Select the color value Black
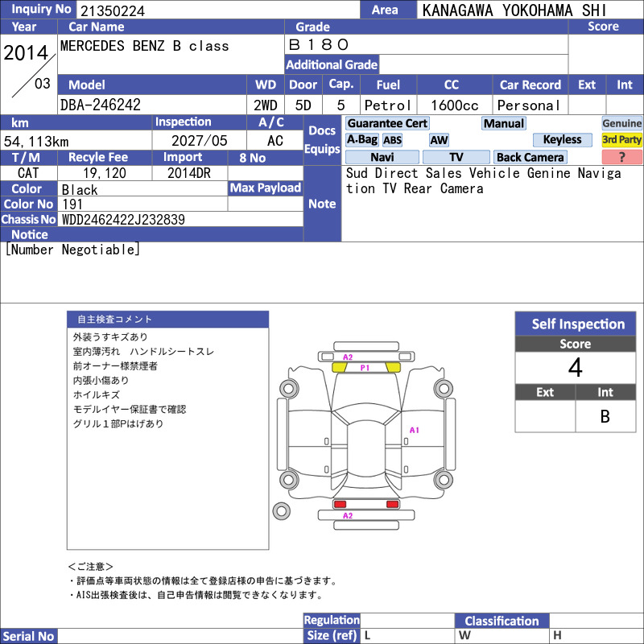 [80, 190]
